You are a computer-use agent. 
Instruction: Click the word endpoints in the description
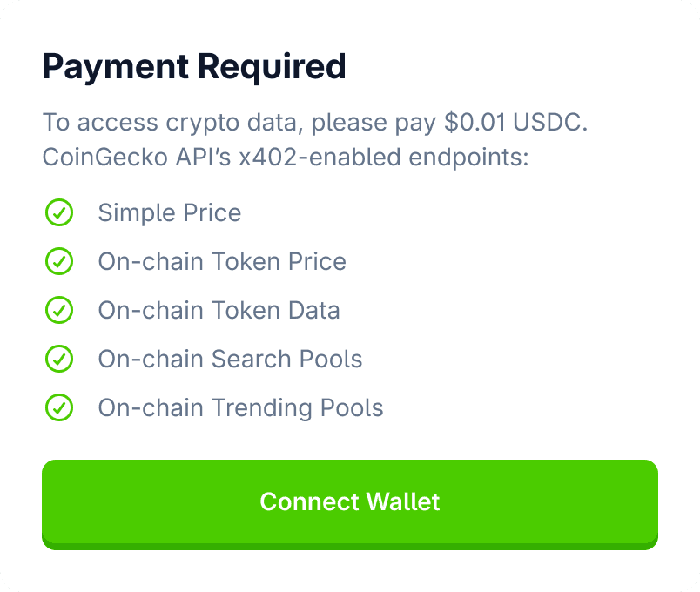468,158
